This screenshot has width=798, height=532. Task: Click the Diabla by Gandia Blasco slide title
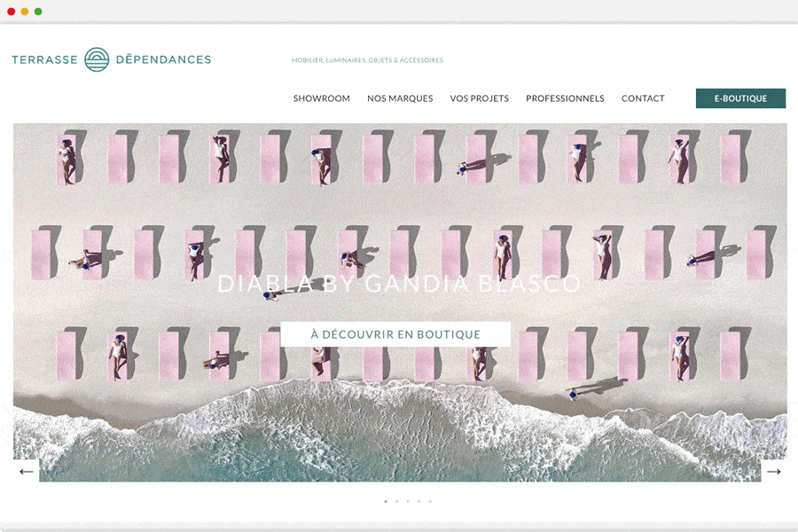click(399, 284)
